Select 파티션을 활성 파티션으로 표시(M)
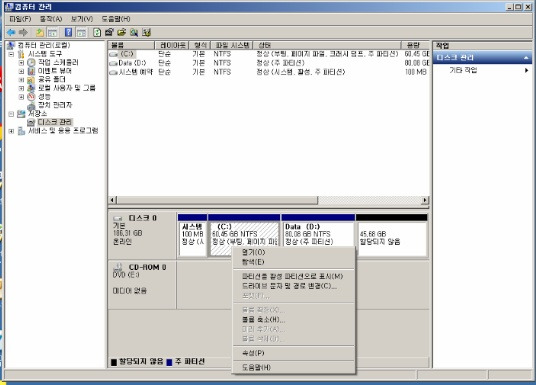Screen dimensions: 536x385 point(293,276)
